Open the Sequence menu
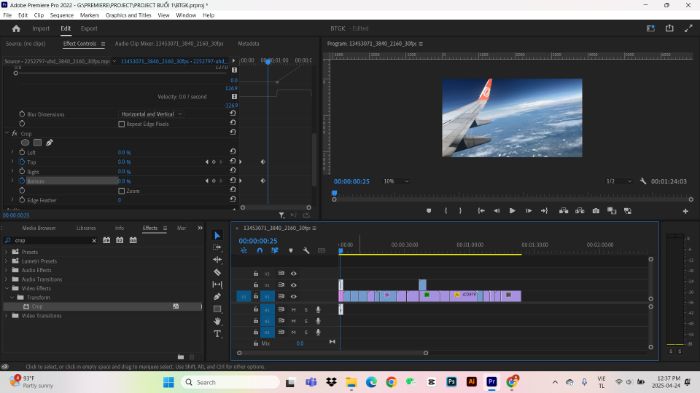 pyautogui.click(x=62, y=15)
